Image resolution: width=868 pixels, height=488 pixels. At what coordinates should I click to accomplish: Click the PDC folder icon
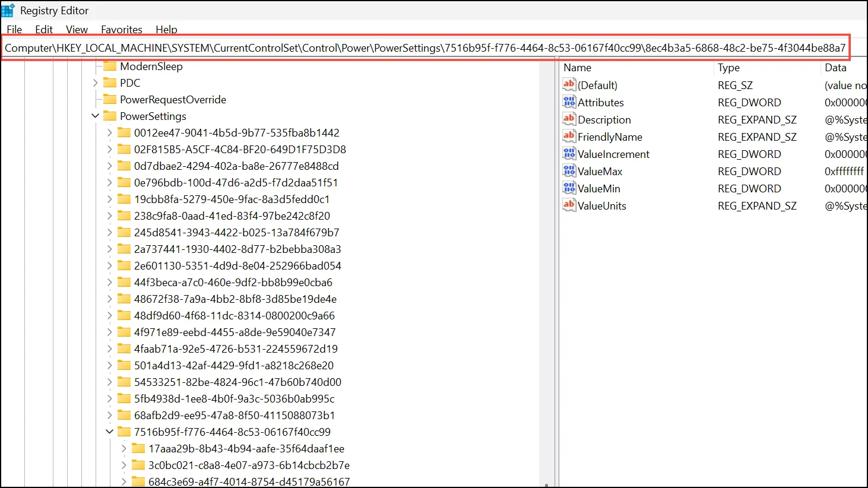point(110,83)
